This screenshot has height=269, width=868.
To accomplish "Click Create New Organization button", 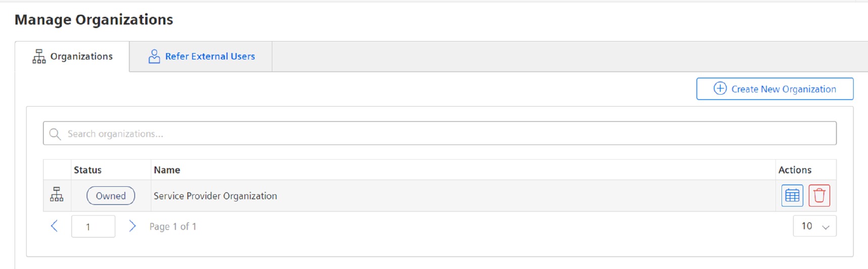I will [774, 89].
